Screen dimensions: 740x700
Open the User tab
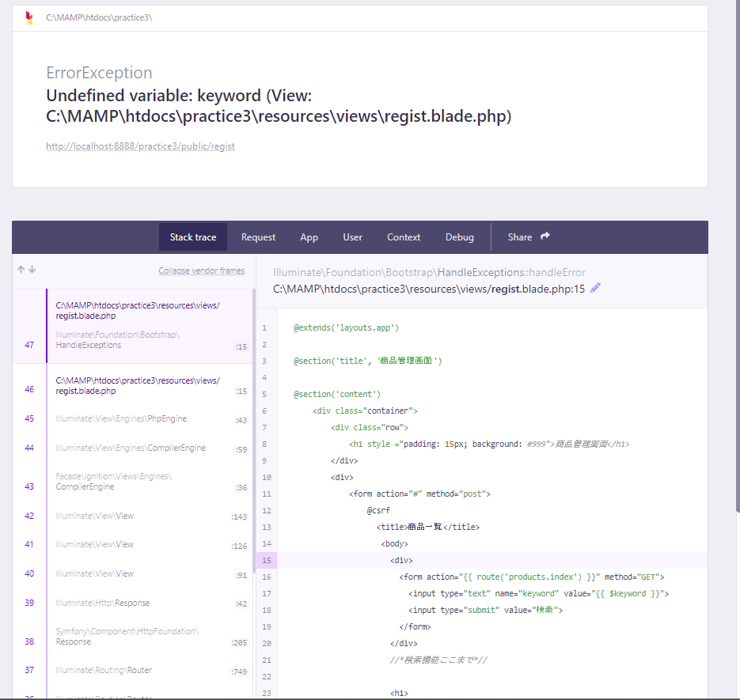(x=352, y=236)
